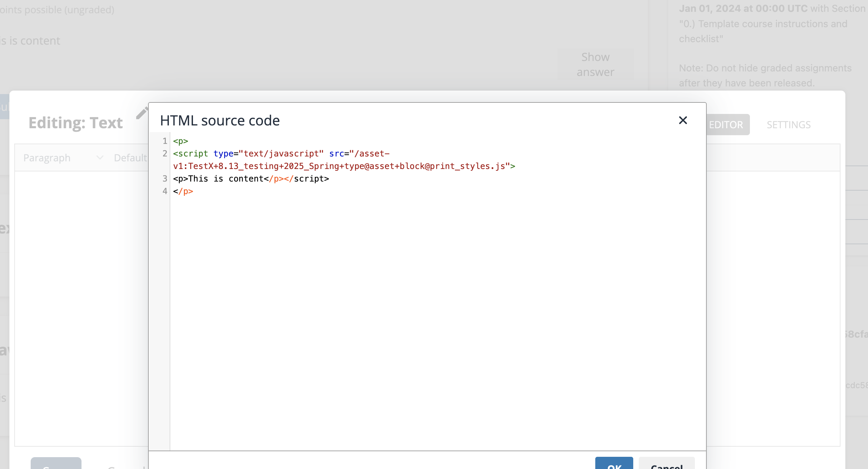Select the EDITOR tab
This screenshot has height=469, width=868.
[x=727, y=124]
